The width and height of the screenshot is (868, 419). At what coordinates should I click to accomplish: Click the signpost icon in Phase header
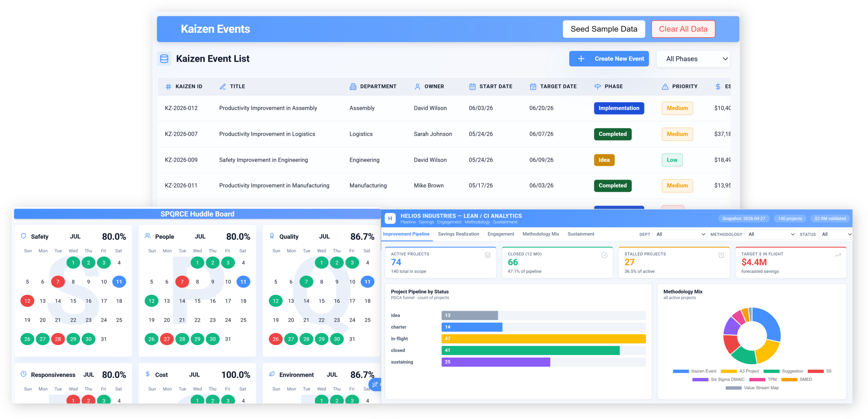(x=597, y=86)
